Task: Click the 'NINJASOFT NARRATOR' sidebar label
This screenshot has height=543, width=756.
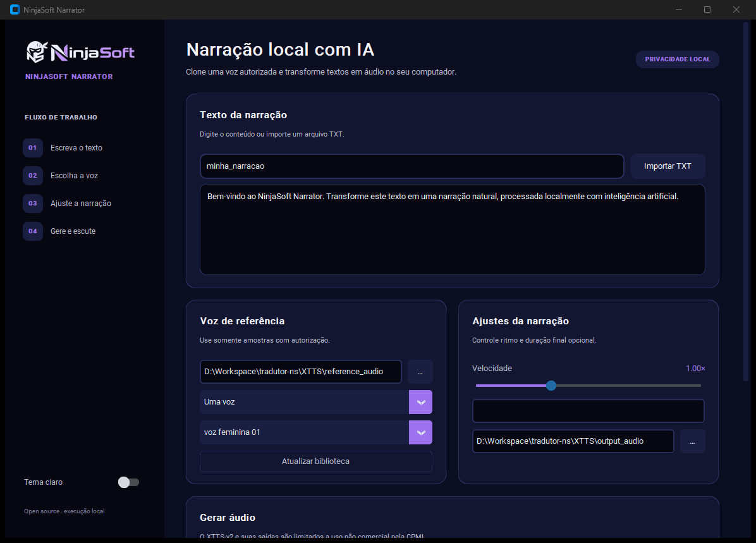Action: [69, 76]
